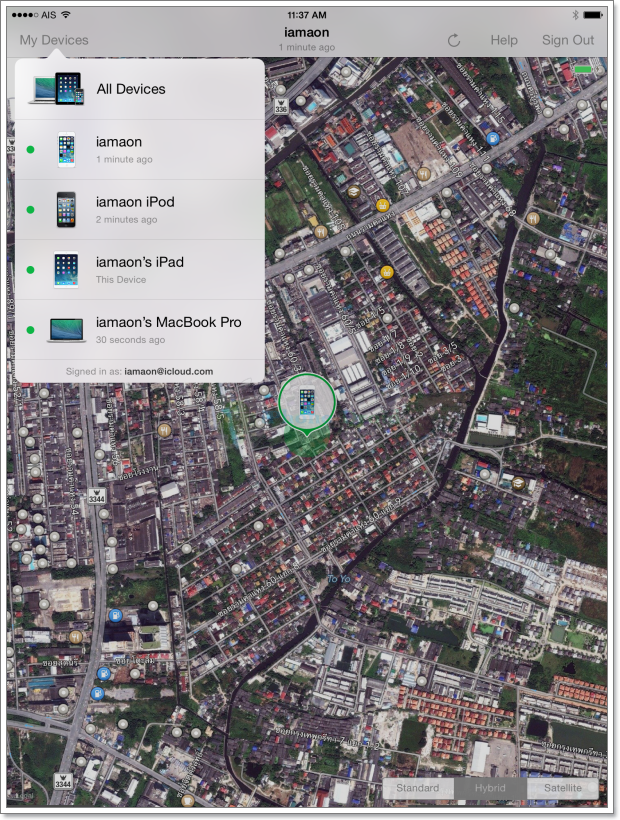This screenshot has height=820, width=620.
Task: Choose iamaon iPod in device list
Action: pos(135,202)
